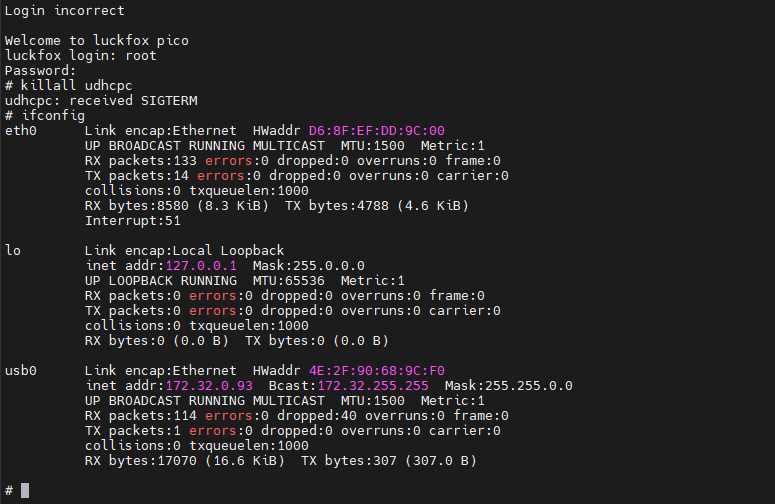This screenshot has height=504, width=775.
Task: Click the 'Welcome to luckfox pico' line
Action: (x=97, y=41)
